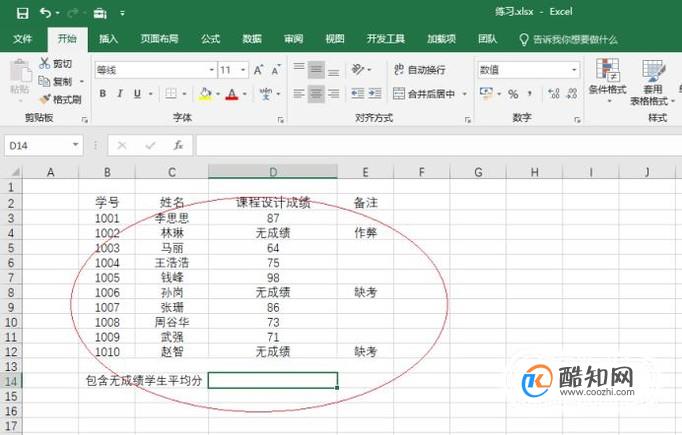
Task: Apply the red font color A
Action: tap(232, 94)
